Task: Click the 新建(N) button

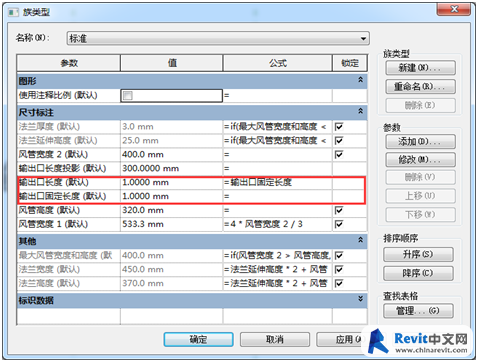Action: coord(420,68)
